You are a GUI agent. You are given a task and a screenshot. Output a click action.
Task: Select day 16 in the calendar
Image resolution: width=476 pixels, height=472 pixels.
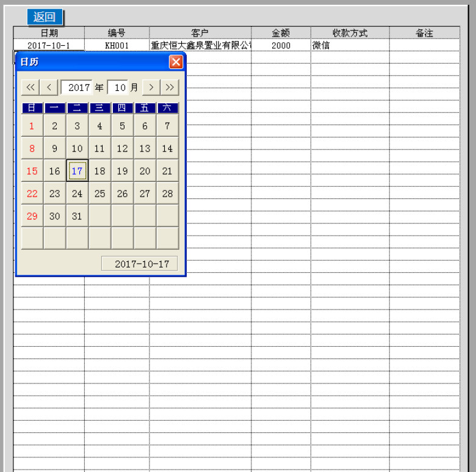55,171
